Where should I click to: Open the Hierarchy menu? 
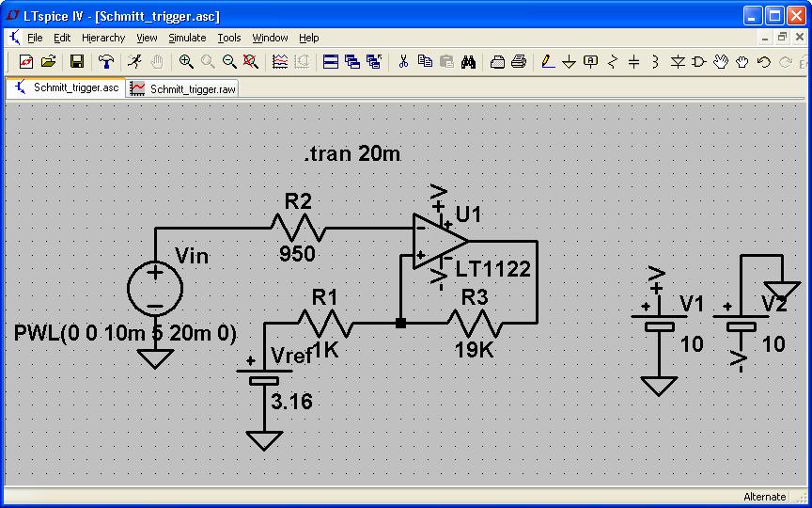coord(103,38)
